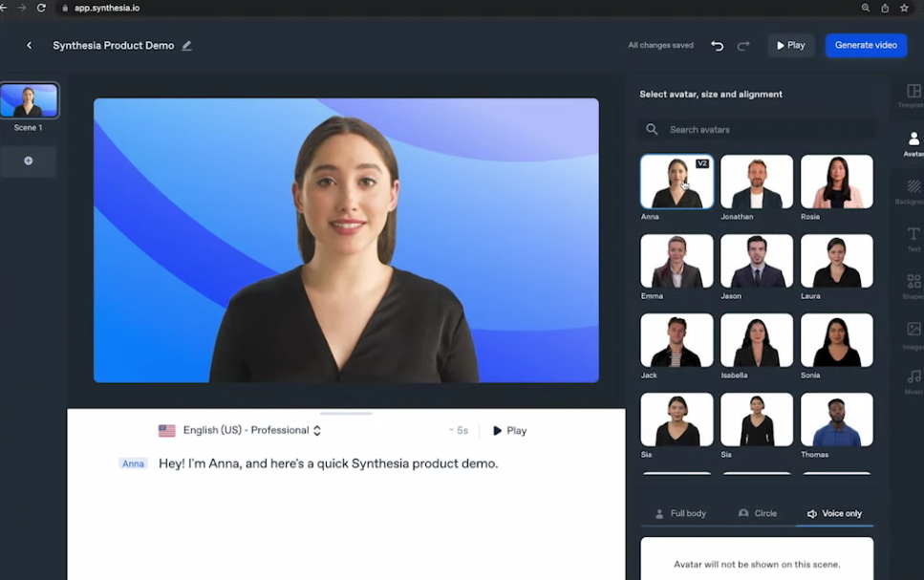Image resolution: width=924 pixels, height=580 pixels.
Task: Open the Templates sidebar panel
Action: tap(913, 97)
